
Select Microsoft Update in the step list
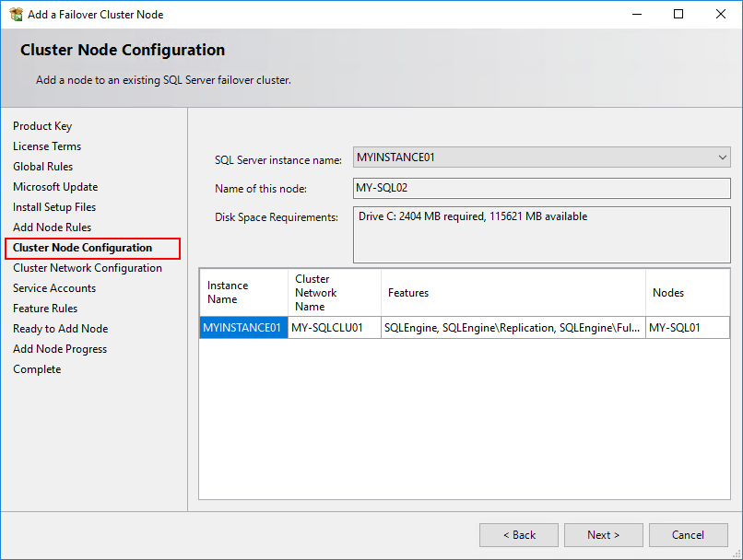click(x=55, y=187)
